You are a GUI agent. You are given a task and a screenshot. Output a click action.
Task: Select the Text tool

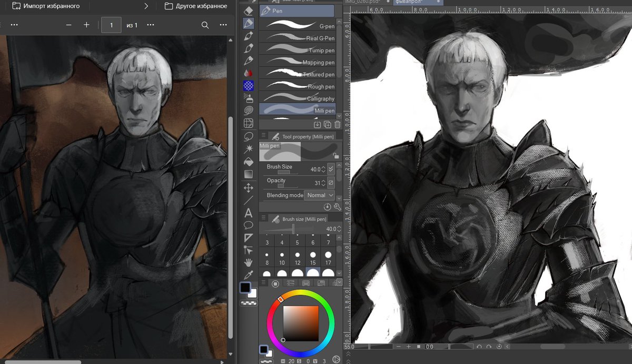click(x=249, y=213)
